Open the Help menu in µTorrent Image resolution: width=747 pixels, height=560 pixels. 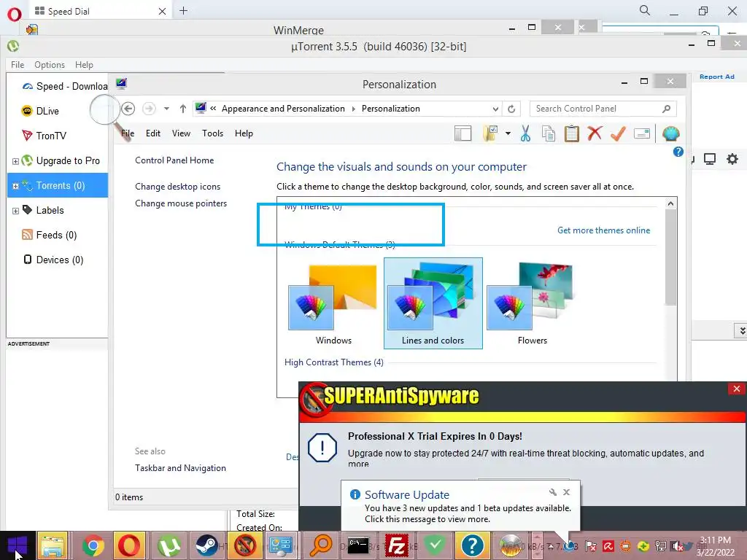tap(85, 65)
